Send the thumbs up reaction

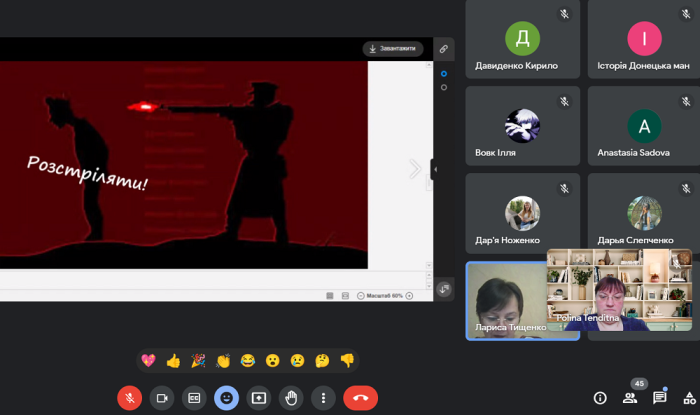(173, 361)
